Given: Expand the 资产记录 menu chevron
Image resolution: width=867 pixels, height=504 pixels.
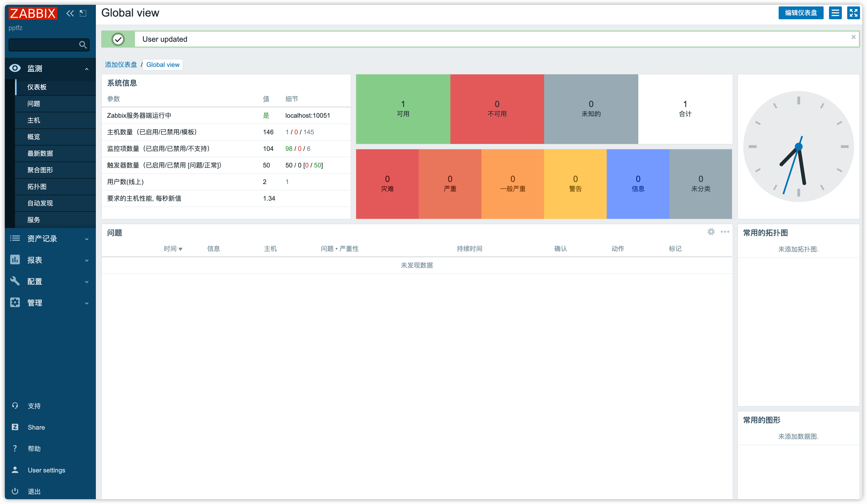Looking at the screenshot, I should click(87, 239).
